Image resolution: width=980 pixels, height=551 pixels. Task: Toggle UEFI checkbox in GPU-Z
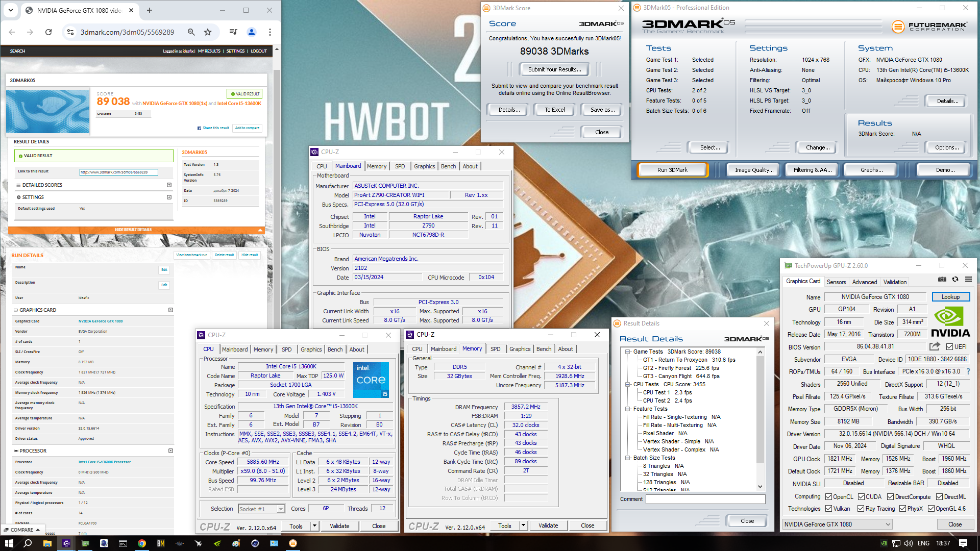(x=949, y=347)
